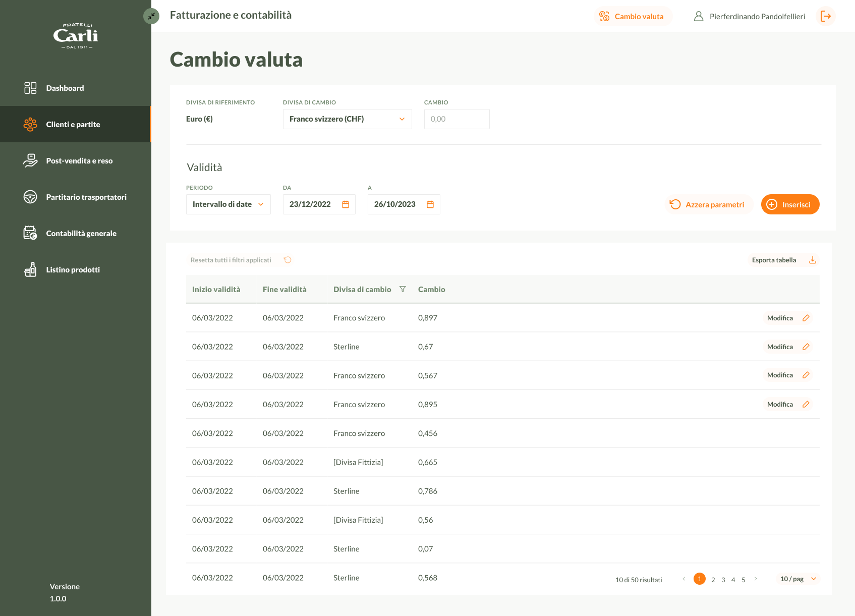Open Listino prodotti in the sidebar

(73, 269)
